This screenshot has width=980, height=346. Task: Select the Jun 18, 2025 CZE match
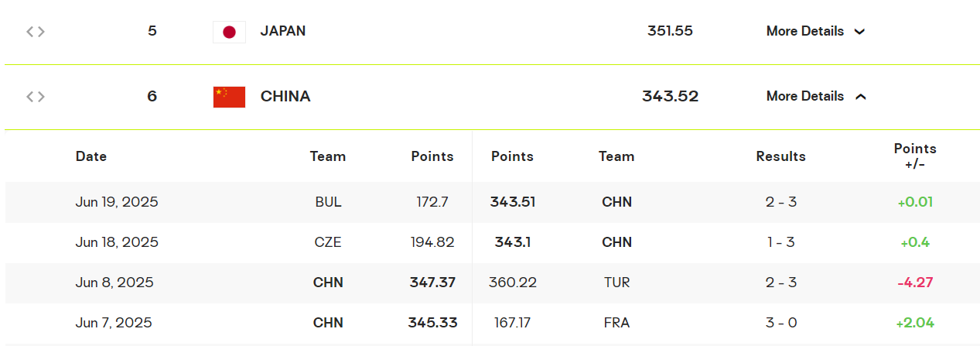pos(492,242)
